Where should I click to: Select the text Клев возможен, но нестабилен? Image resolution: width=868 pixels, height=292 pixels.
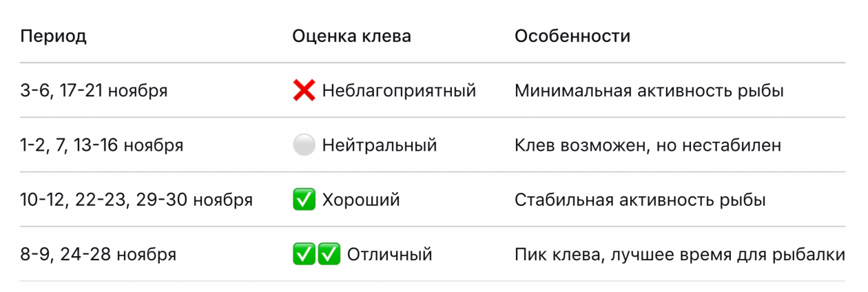(x=648, y=145)
